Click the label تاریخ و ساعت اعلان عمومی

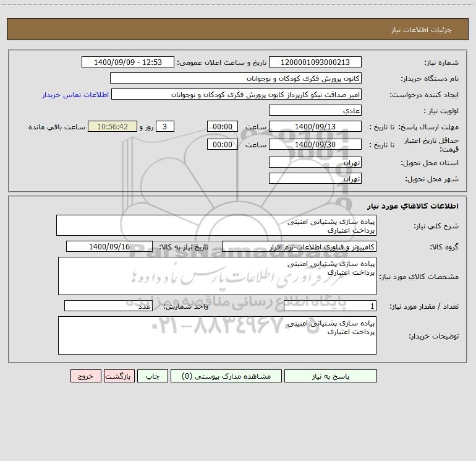(x=221, y=62)
